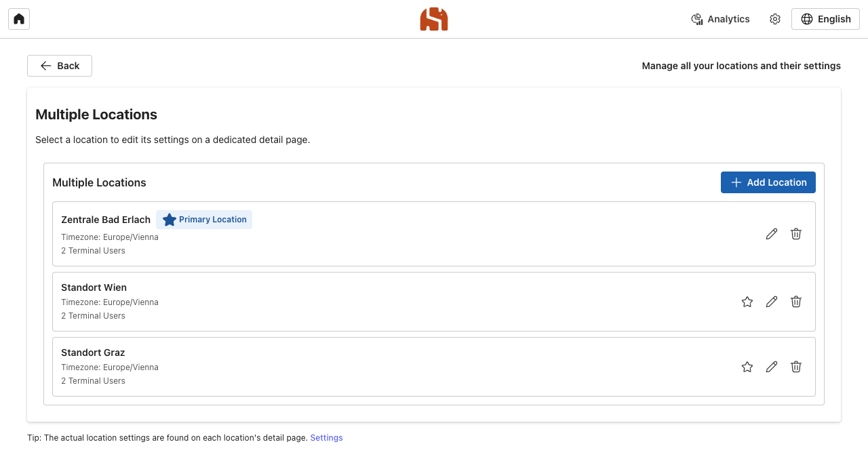
Task: Click the orange elephant logo
Action: point(434,19)
